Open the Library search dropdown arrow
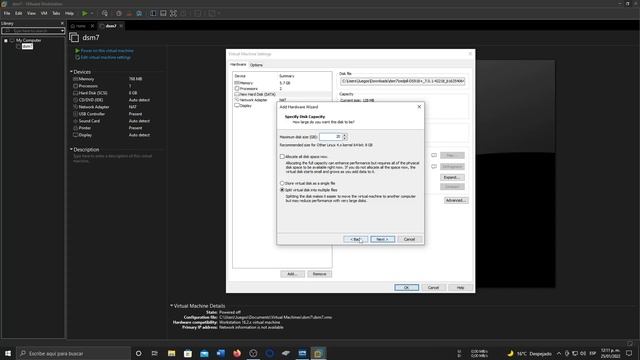This screenshot has height=360, width=640. [x=62, y=31]
